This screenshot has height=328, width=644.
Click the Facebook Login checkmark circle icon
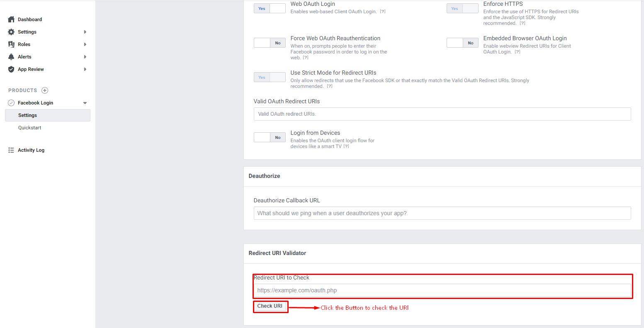[11, 103]
